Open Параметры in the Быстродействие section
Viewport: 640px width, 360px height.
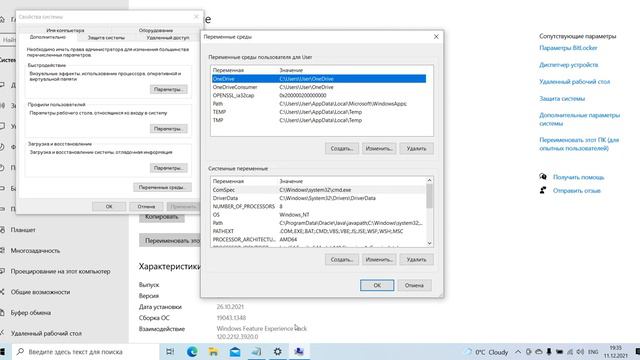(x=169, y=89)
